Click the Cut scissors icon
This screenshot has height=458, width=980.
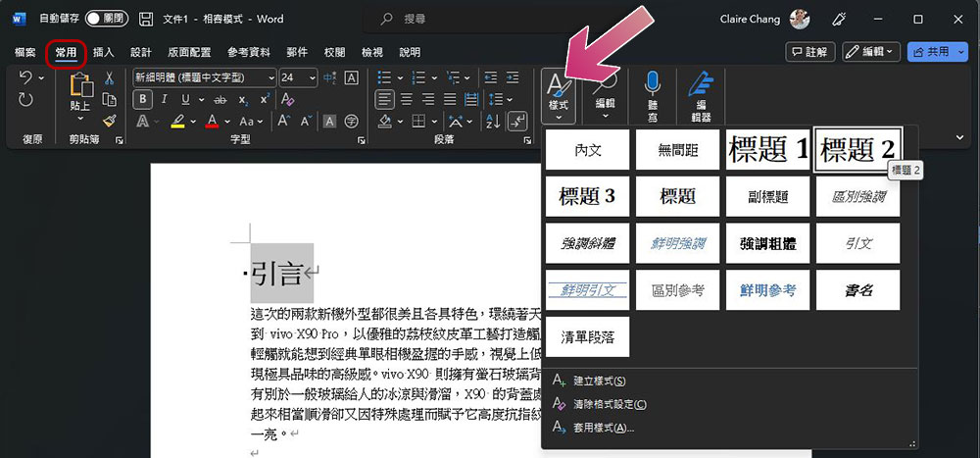pos(109,77)
